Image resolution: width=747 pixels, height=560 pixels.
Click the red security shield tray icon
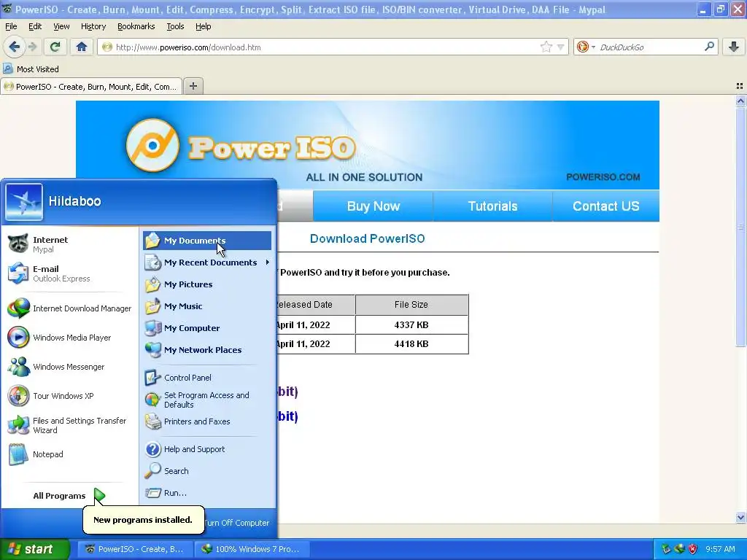coord(693,549)
